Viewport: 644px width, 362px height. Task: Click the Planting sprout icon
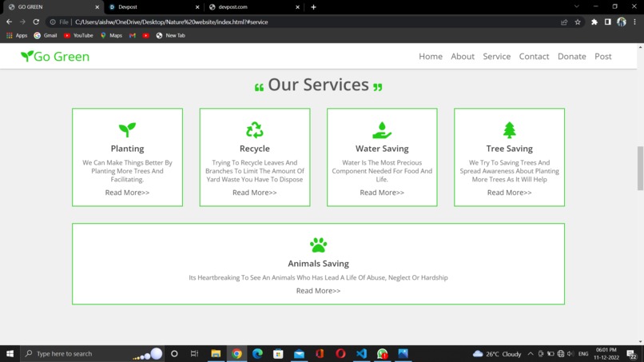(127, 129)
